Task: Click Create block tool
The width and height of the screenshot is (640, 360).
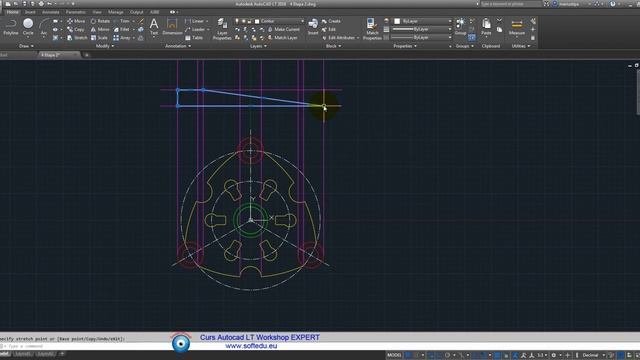Action: (331, 21)
